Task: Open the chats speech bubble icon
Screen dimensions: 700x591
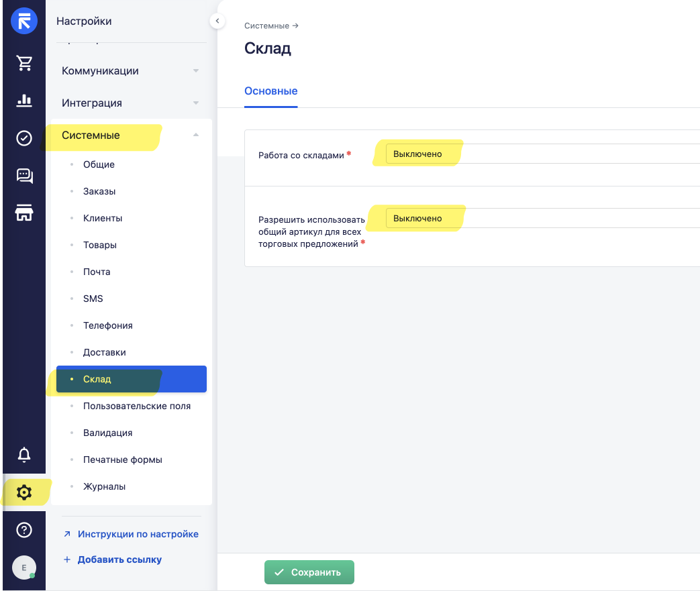Action: [24, 176]
